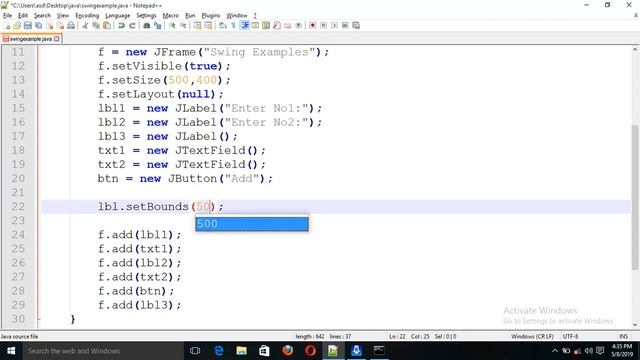Click the editor scrollbar up arrow

click(x=635, y=50)
